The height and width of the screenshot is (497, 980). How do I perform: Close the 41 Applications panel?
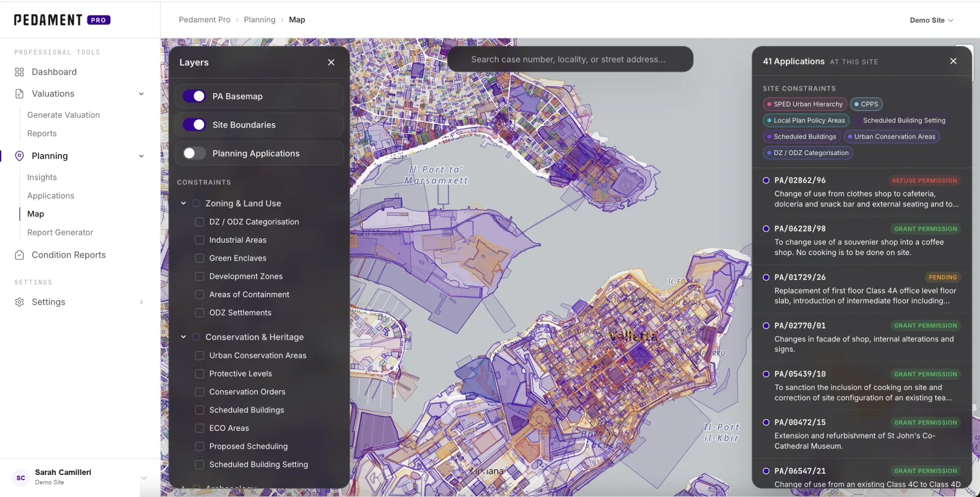953,61
